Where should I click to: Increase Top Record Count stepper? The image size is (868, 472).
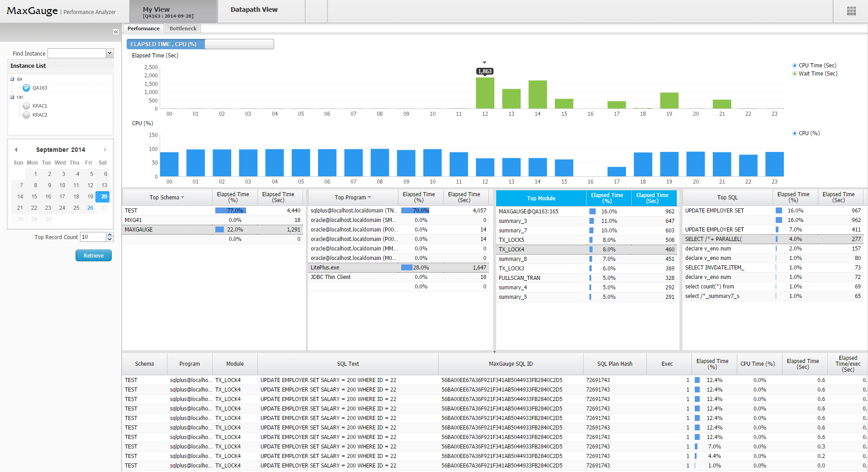110,235
